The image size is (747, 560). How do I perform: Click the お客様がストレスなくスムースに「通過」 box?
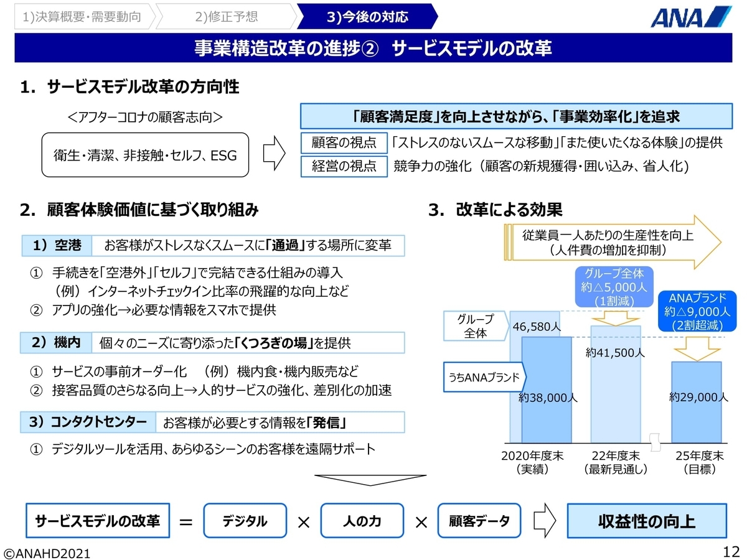[x=248, y=245]
